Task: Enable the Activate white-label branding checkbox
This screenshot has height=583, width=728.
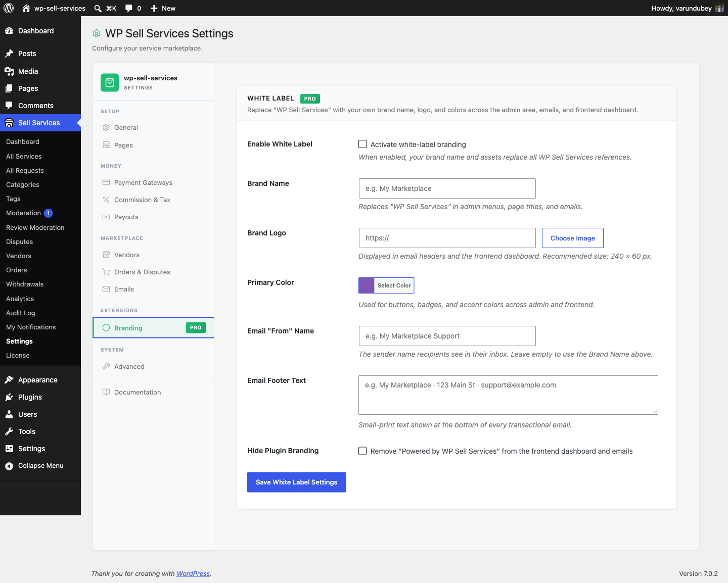Action: click(x=362, y=144)
